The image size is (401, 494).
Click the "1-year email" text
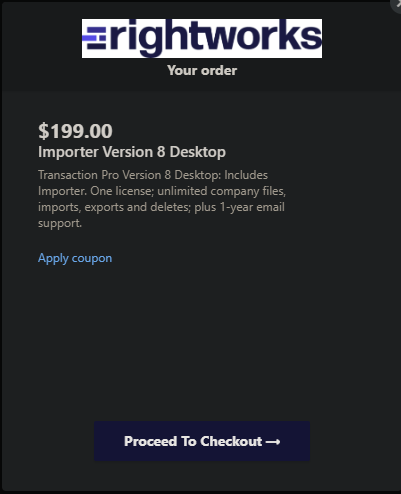[252, 207]
